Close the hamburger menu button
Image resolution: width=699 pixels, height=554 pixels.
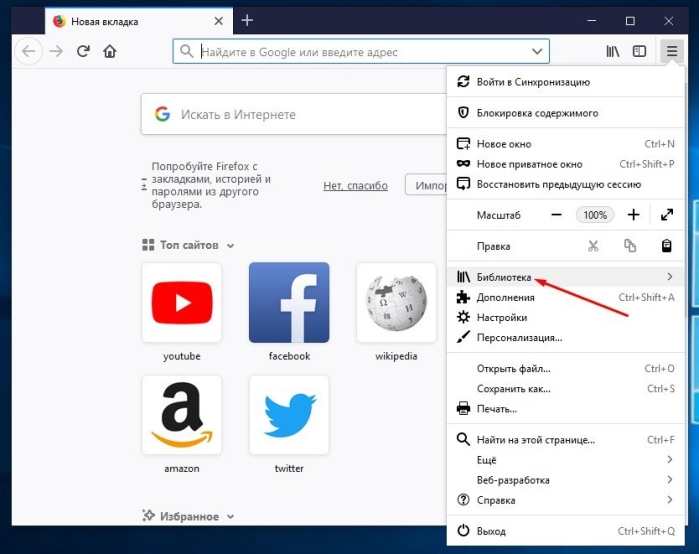671,52
